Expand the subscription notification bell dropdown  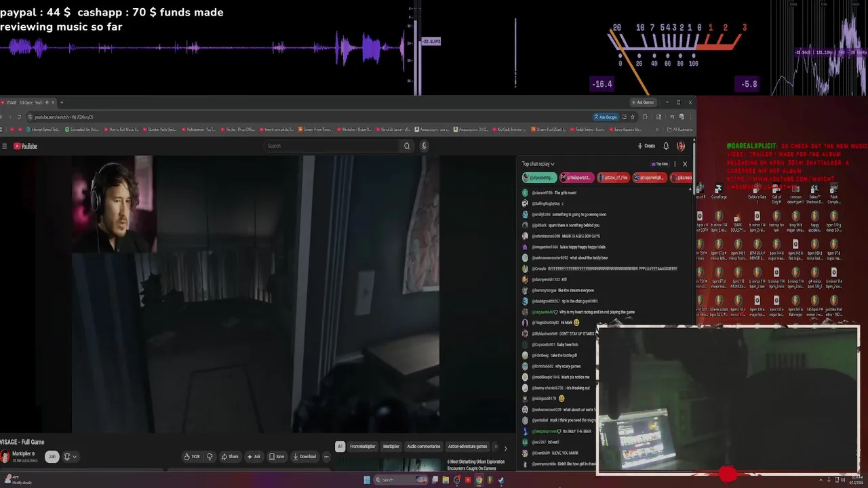click(x=70, y=457)
